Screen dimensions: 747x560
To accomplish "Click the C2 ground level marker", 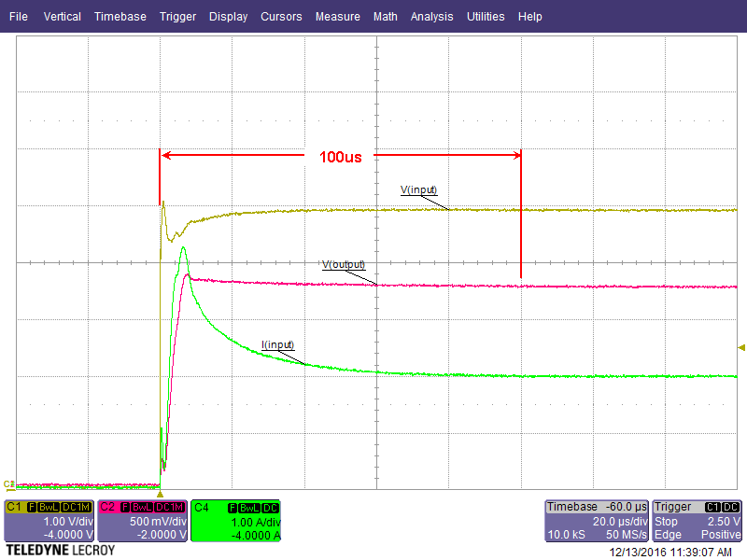I will (x=9, y=484).
